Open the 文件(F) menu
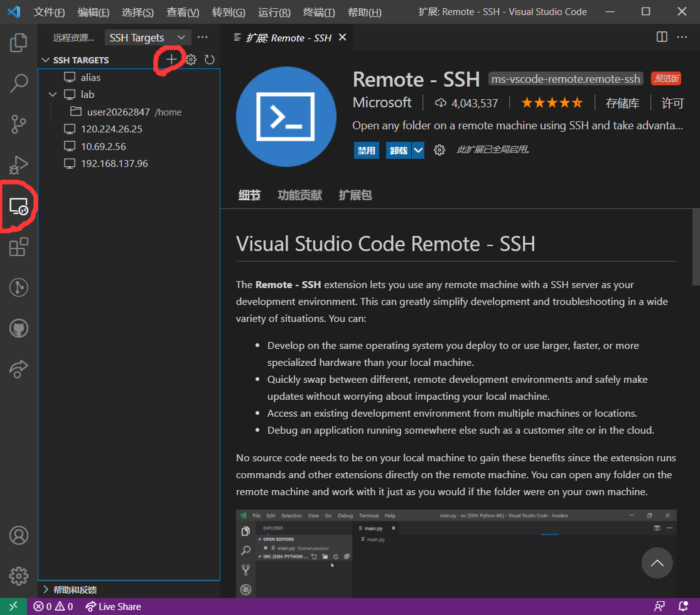 coord(49,12)
